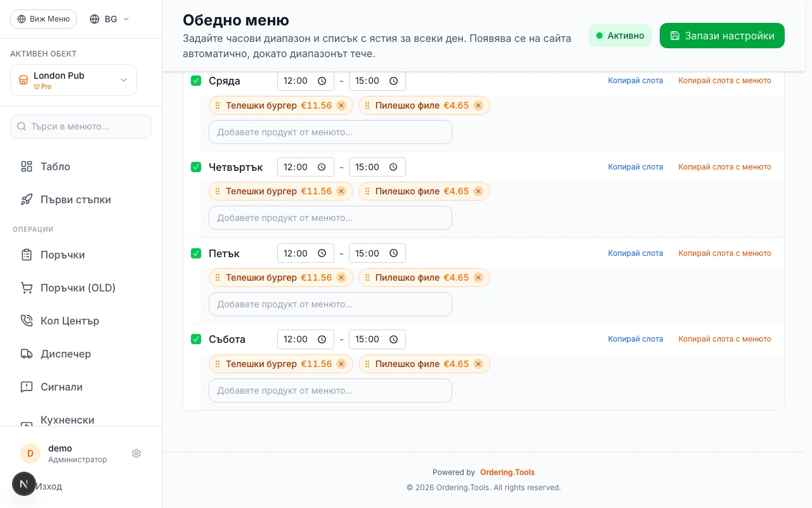Open the Ordering.Tools footer link

(507, 472)
